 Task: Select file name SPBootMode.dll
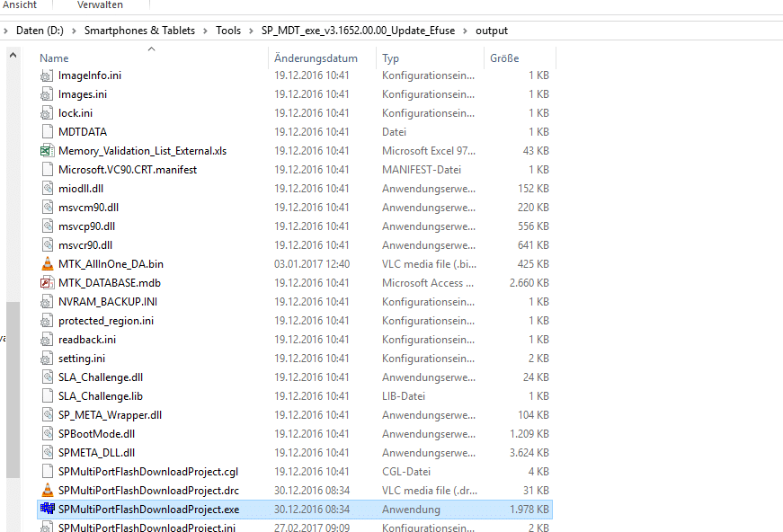pos(96,434)
